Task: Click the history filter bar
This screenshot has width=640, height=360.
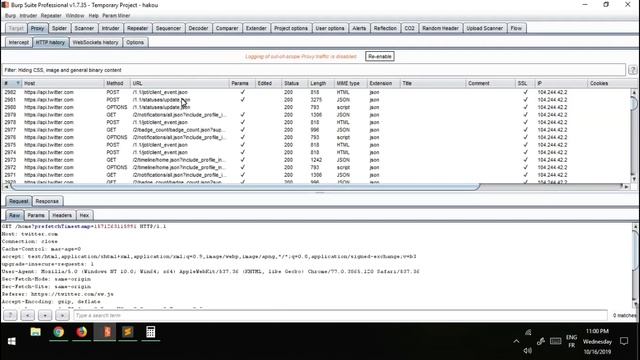Action: pos(314,70)
